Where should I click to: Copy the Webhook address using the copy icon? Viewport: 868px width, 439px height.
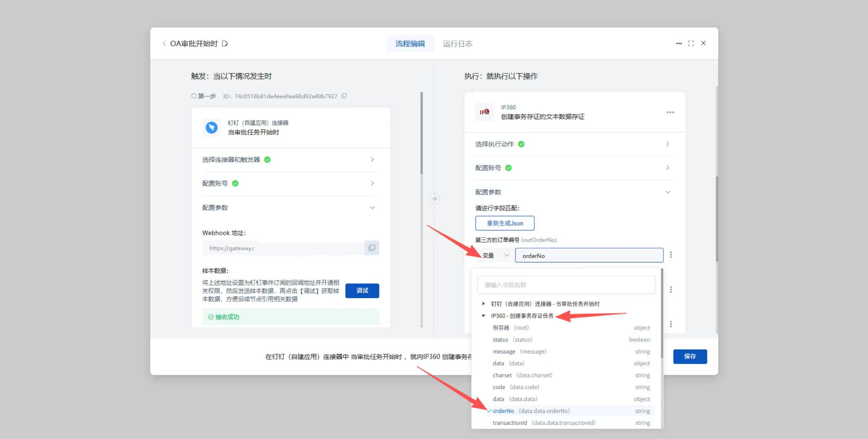point(372,248)
